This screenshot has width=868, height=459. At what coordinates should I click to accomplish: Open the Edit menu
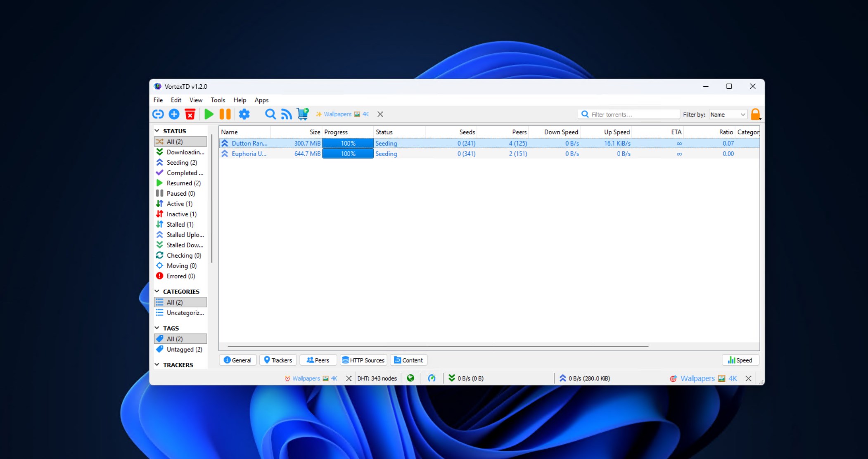[x=176, y=100]
